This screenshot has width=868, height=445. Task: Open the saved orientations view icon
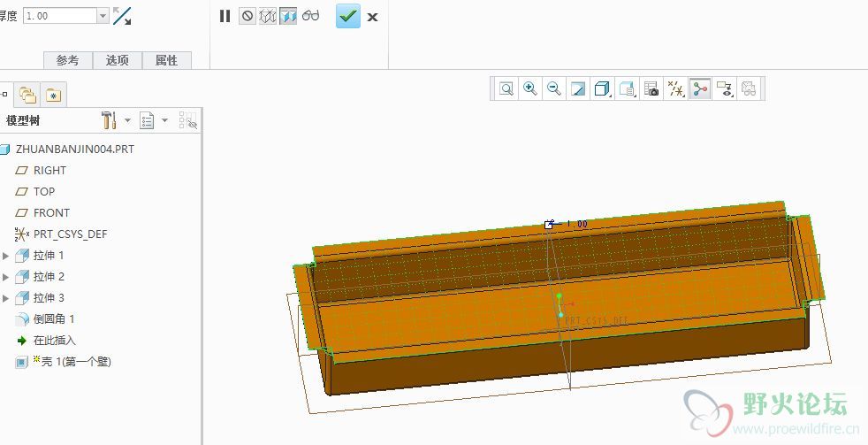click(628, 88)
